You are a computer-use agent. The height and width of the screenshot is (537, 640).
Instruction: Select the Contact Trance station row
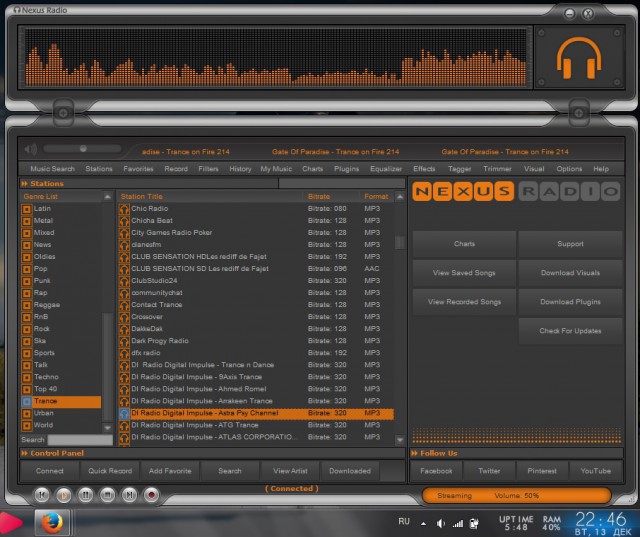[x=256, y=305]
